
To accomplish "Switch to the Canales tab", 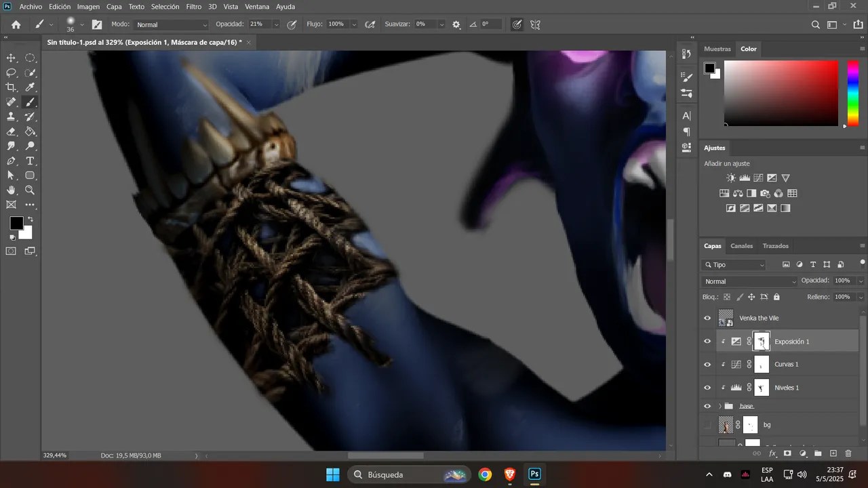I will tap(741, 246).
